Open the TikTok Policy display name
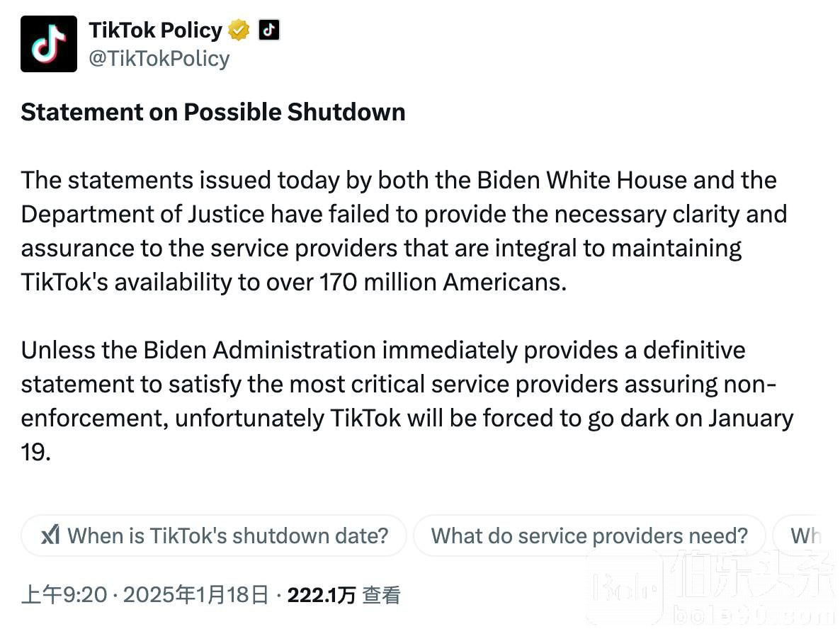 (155, 30)
